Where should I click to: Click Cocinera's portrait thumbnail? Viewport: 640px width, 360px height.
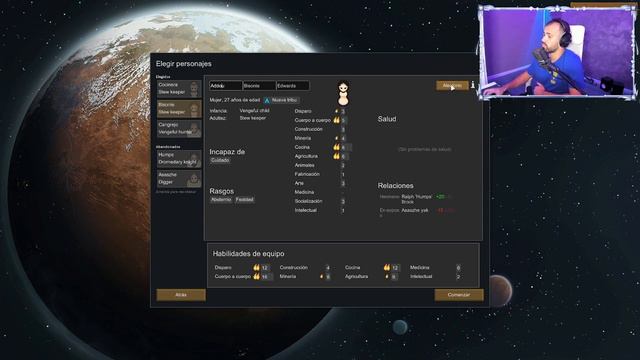coord(194,89)
